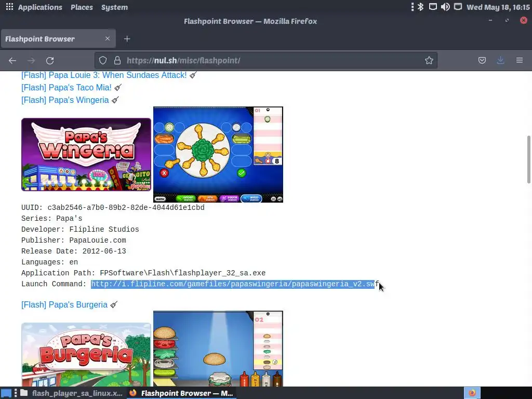
Task: Click the broom icon beside Papa's Wingeria
Action: tap(115, 100)
